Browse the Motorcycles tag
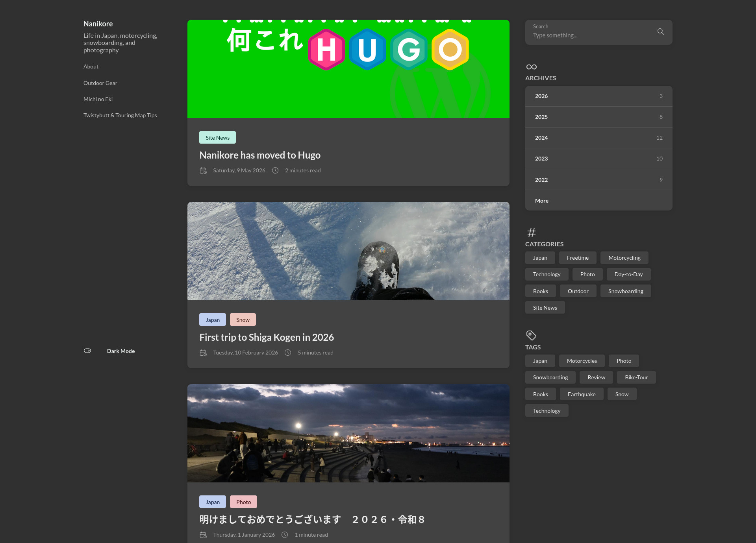Viewport: 756px width, 543px height. click(582, 361)
